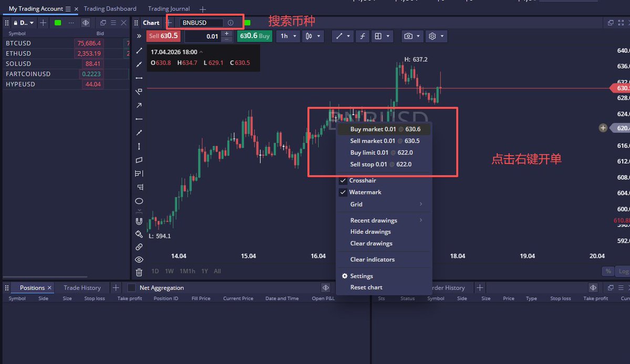
Task: Select the 1D range button
Action: (x=155, y=271)
